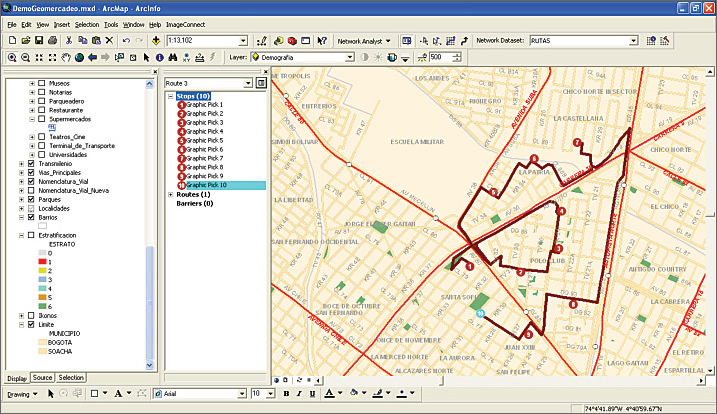Run the Network Analyst Solve button

click(450, 41)
